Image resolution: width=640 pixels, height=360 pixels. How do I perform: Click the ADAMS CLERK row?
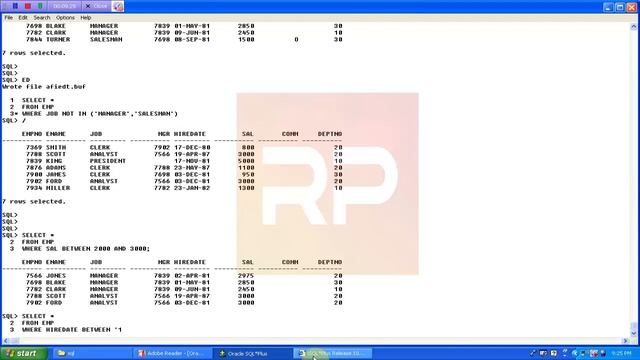point(184,168)
